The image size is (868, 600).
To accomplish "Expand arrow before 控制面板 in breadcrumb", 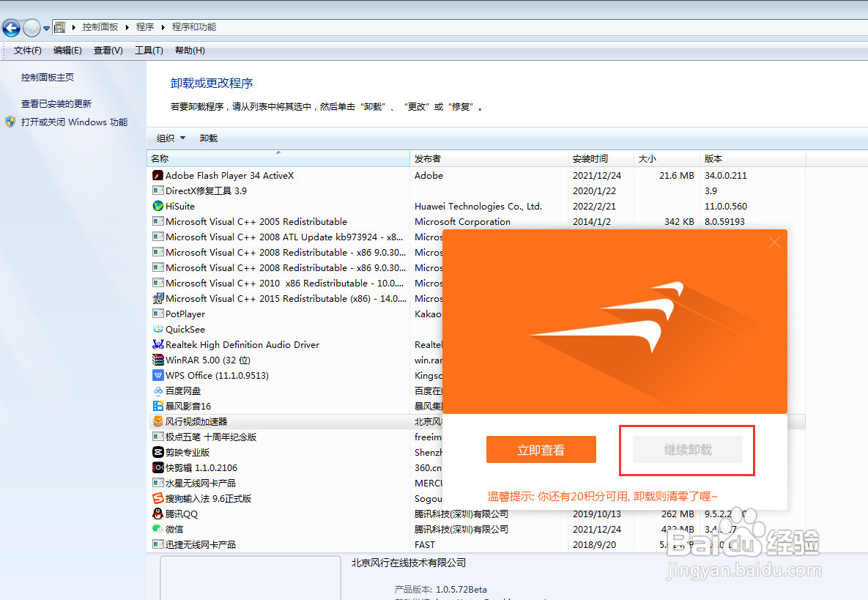I will click(74, 27).
